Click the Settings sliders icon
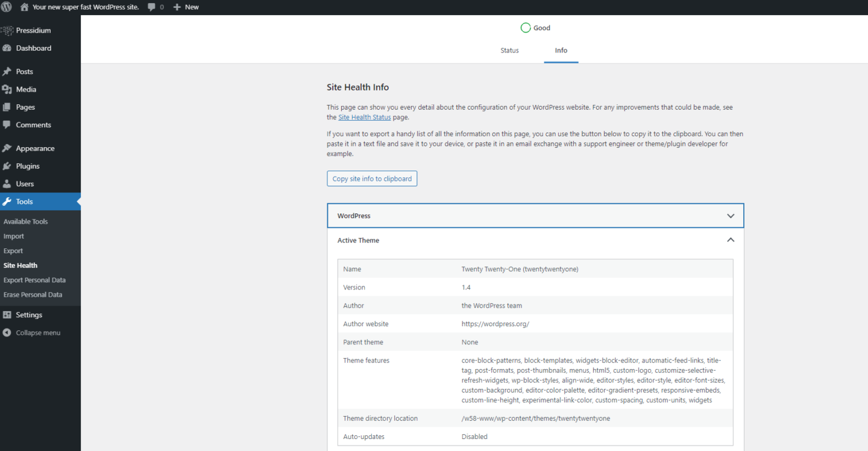 [7, 315]
